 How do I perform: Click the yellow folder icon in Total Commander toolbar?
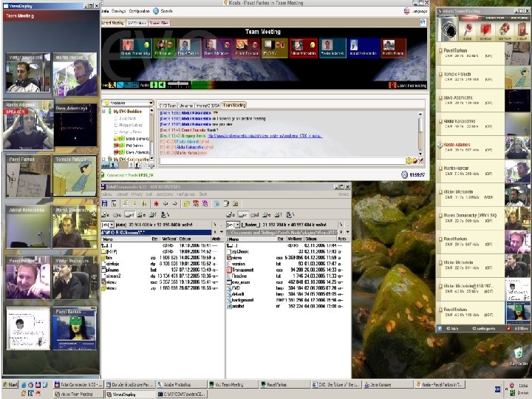pos(186,204)
